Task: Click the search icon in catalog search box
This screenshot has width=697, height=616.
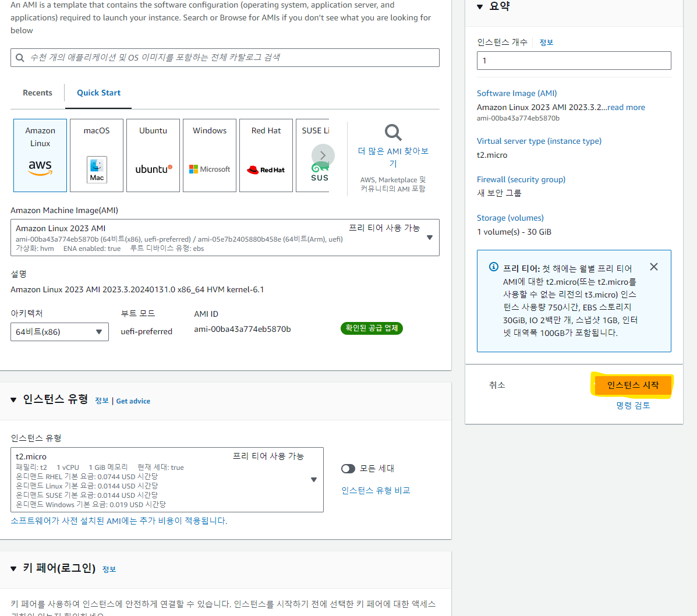Action: pyautogui.click(x=20, y=58)
